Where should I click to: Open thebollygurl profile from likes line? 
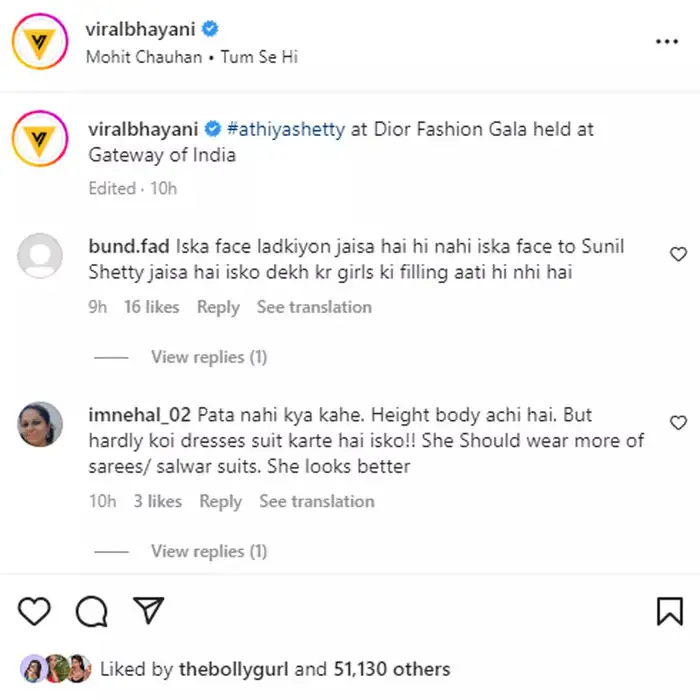[x=235, y=669]
